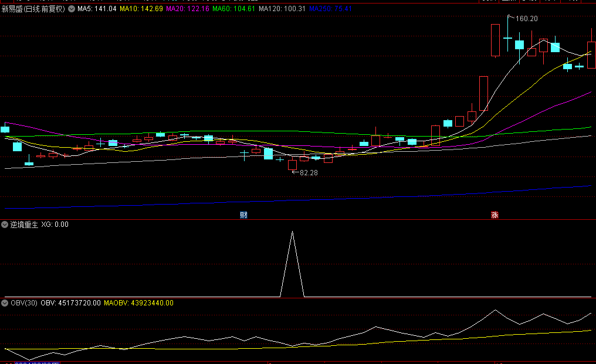
Task: Expand the 新易盛 title dropdown arrow
Action: click(72, 9)
